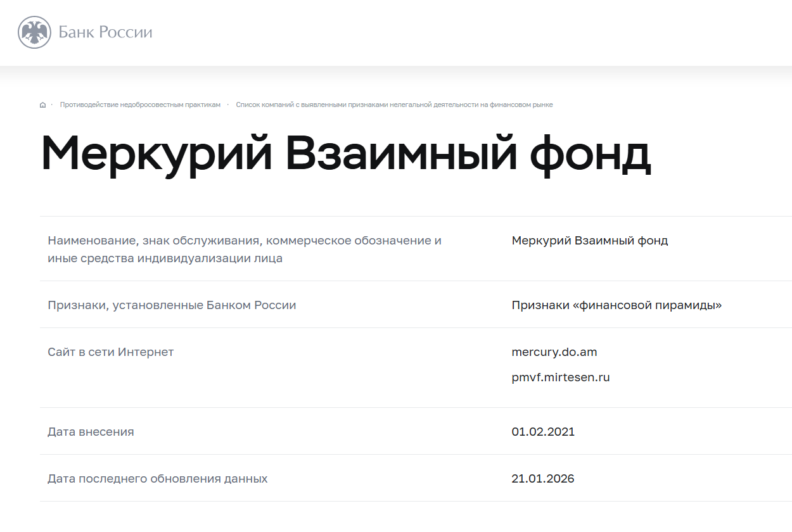Open Список компаний с выявленными признаками breadcrumb
Screen dimensions: 792x532
click(x=394, y=104)
